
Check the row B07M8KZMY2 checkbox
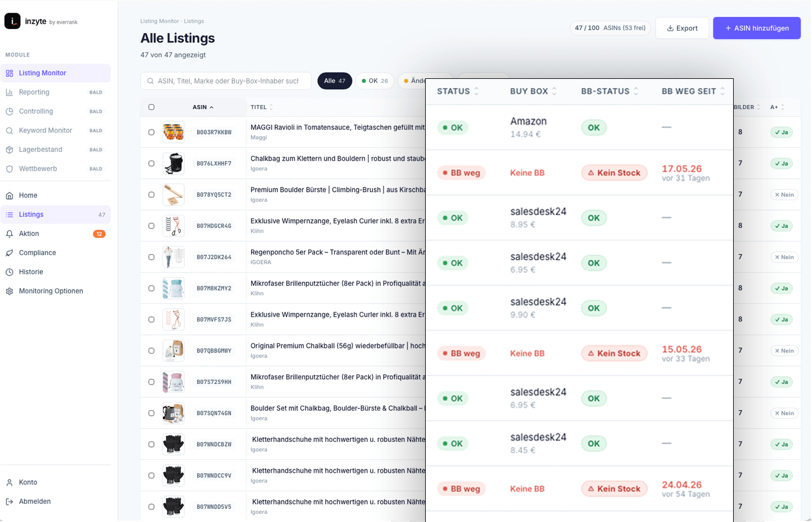pyautogui.click(x=151, y=288)
